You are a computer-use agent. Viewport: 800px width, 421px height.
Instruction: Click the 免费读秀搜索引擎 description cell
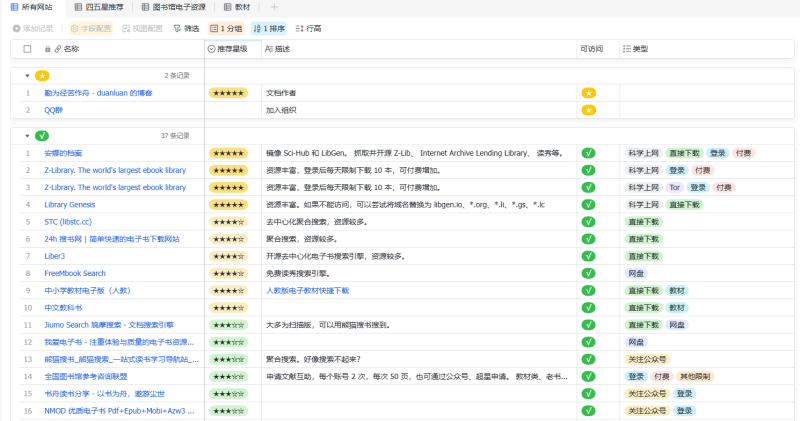click(419, 274)
